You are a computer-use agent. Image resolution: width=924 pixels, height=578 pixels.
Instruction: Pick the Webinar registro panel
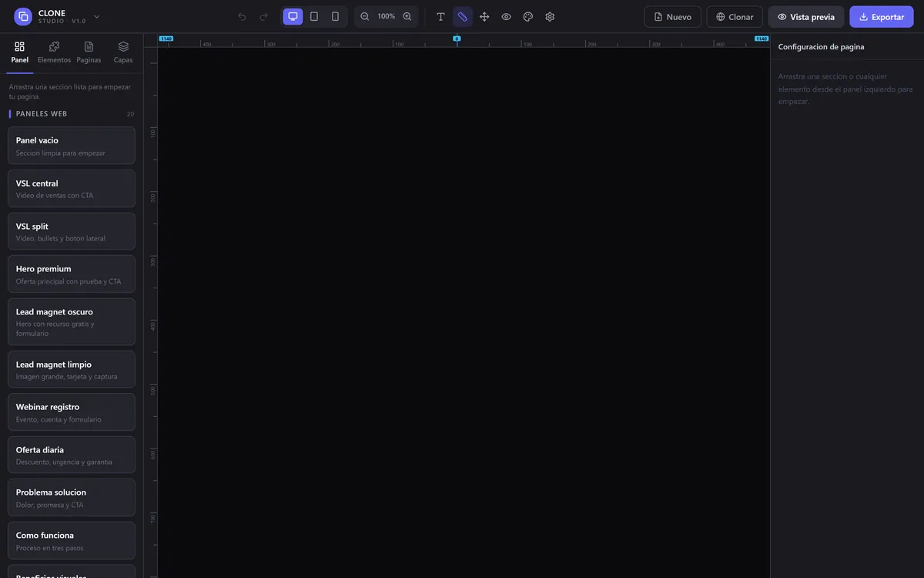(72, 412)
